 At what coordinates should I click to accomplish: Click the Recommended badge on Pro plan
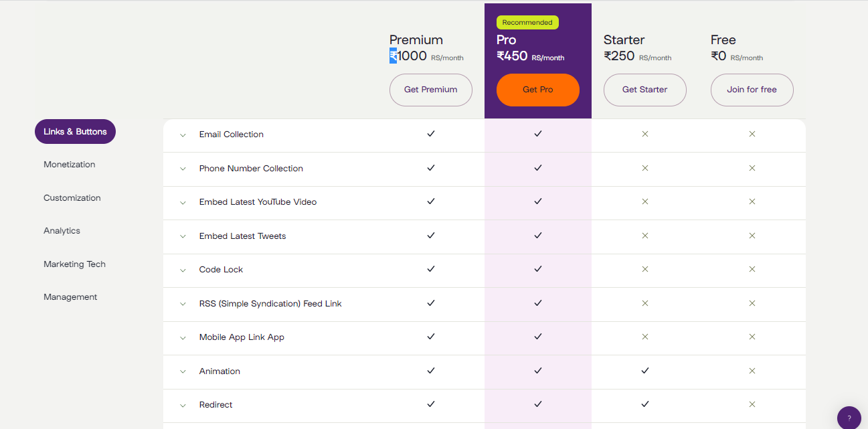[527, 23]
